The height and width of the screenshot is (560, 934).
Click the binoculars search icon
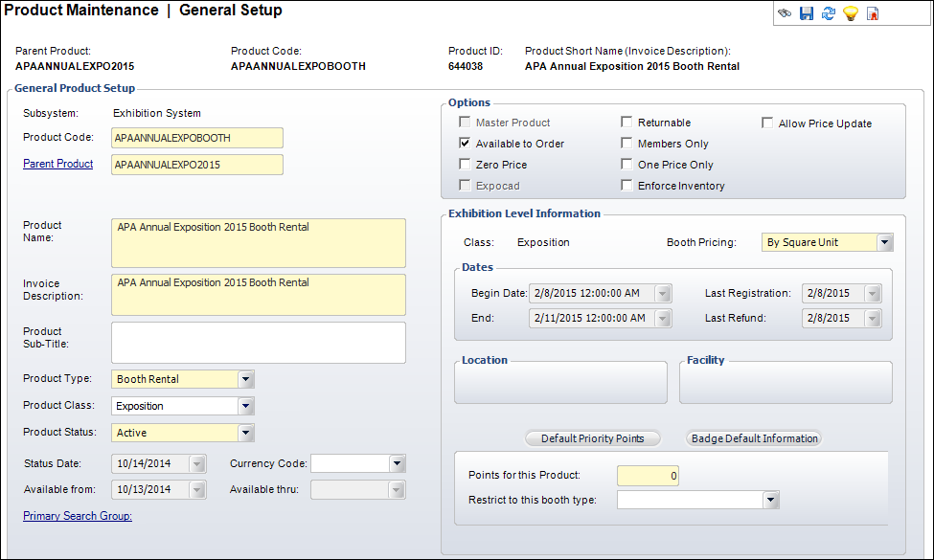point(785,13)
